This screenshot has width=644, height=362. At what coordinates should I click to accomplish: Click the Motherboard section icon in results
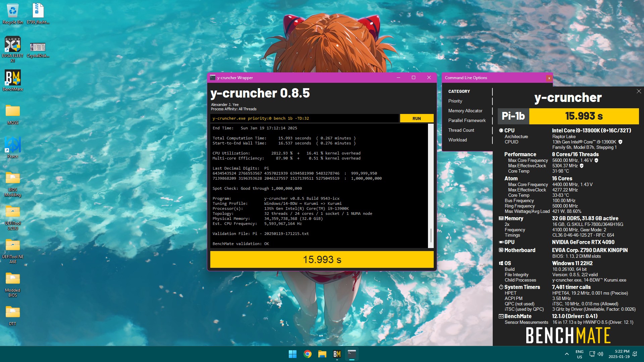(501, 250)
